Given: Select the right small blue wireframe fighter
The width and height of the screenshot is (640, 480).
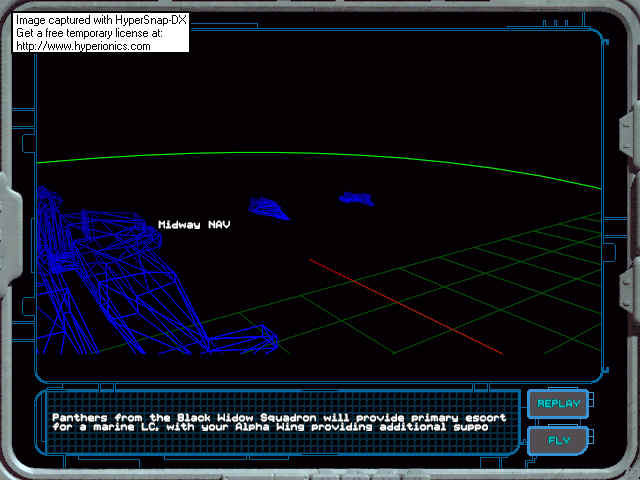Looking at the screenshot, I should pyautogui.click(x=356, y=199).
